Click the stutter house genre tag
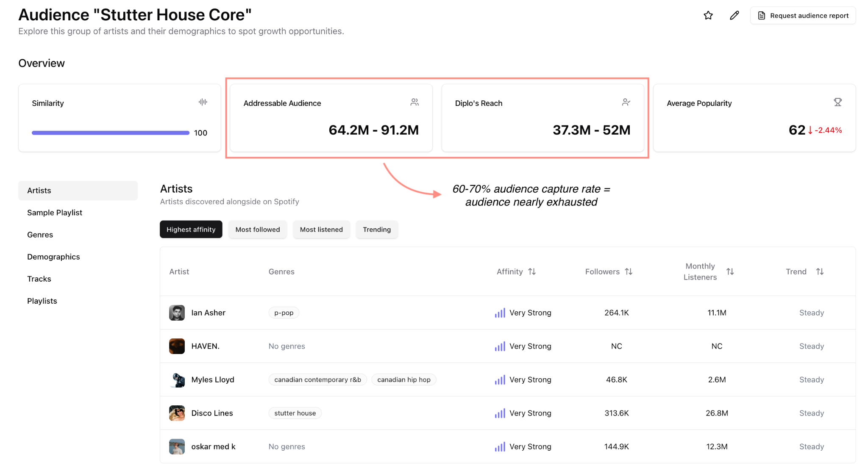The width and height of the screenshot is (868, 468). (295, 413)
